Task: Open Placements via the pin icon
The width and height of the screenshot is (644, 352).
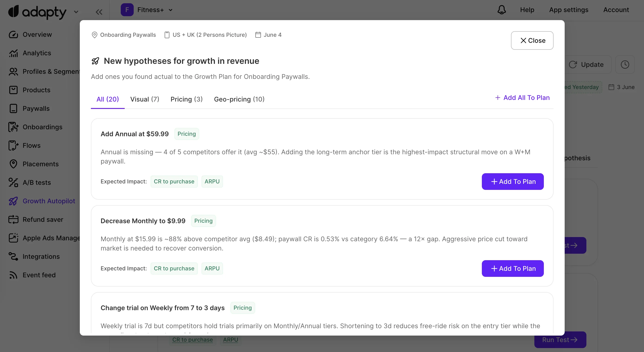Action: pos(13,164)
